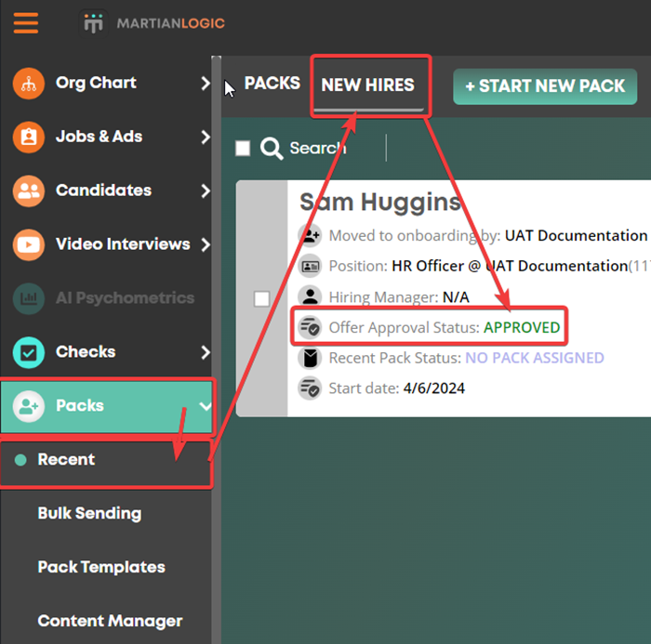Viewport: 651px width, 644px height.
Task: Open the Org Chart label
Action: 96,83
